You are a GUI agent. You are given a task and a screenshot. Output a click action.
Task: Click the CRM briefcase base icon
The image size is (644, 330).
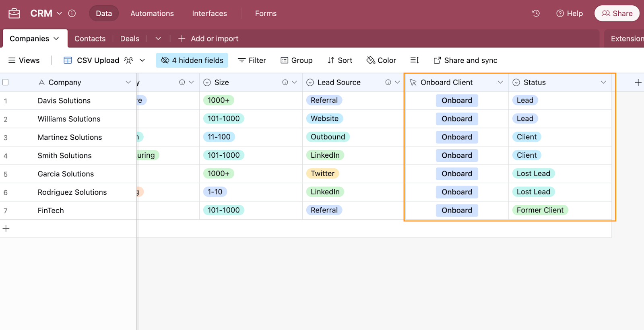[14, 13]
